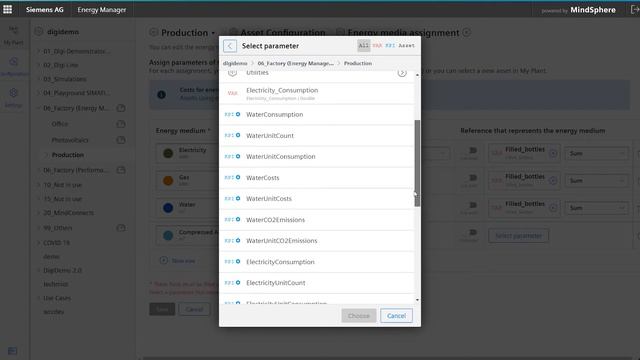This screenshot has width=640, height=360.
Task: Click the blue Water medium swatch
Action: tap(168, 208)
